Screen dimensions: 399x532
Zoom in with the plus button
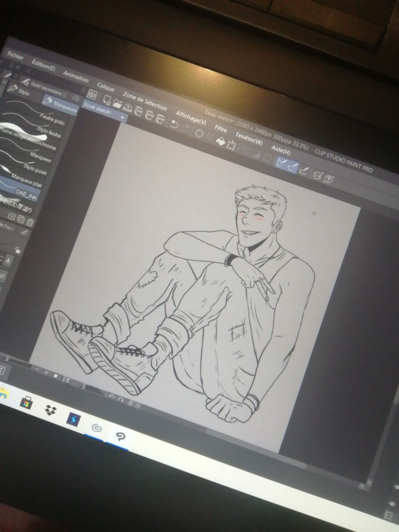[46, 372]
